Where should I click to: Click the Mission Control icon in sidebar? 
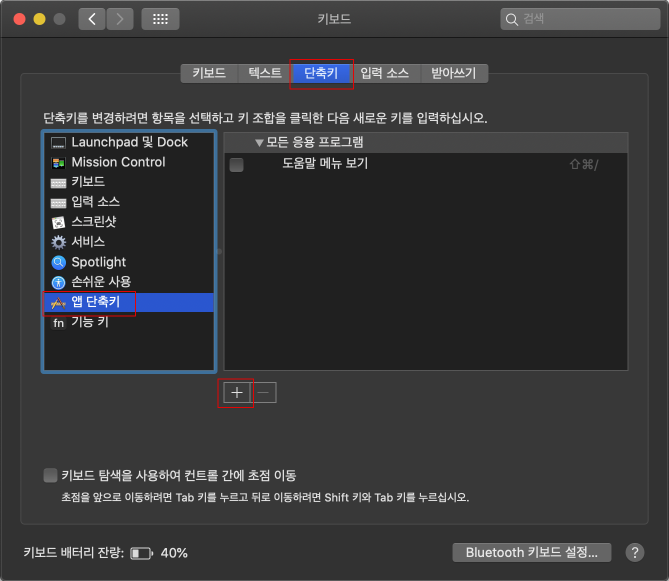(58, 163)
